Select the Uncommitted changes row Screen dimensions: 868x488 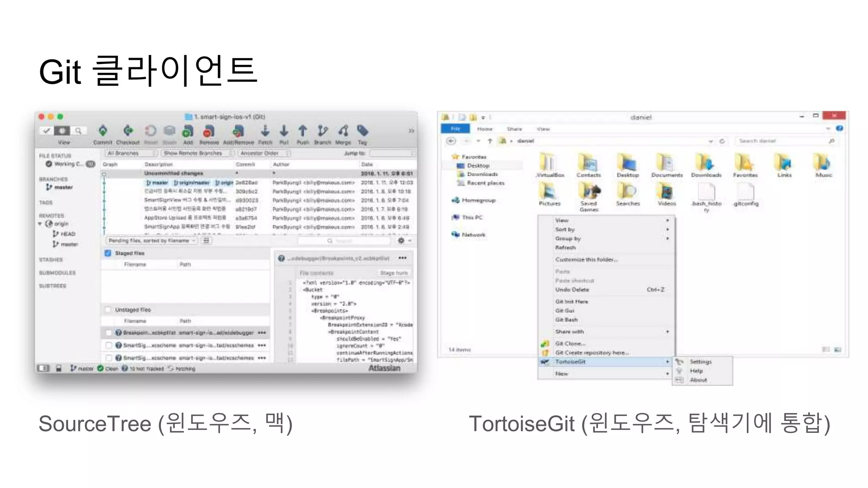tap(259, 173)
